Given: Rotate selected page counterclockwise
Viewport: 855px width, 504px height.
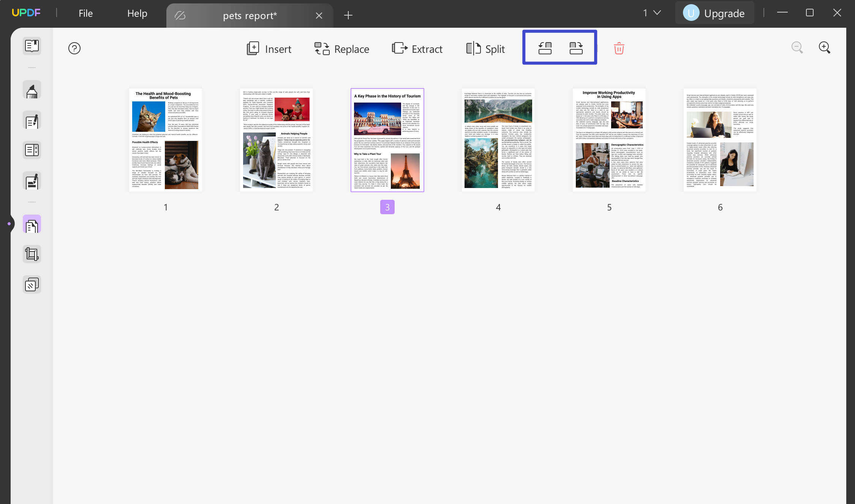Looking at the screenshot, I should 544,48.
